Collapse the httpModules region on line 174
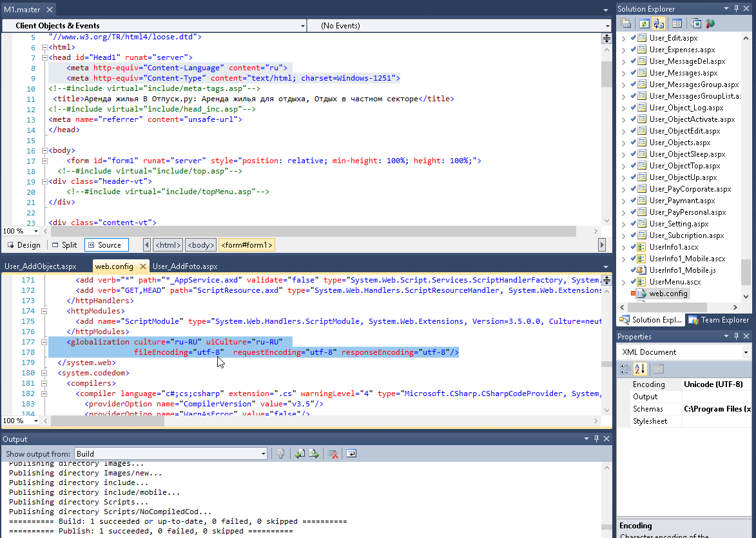 pos(44,311)
